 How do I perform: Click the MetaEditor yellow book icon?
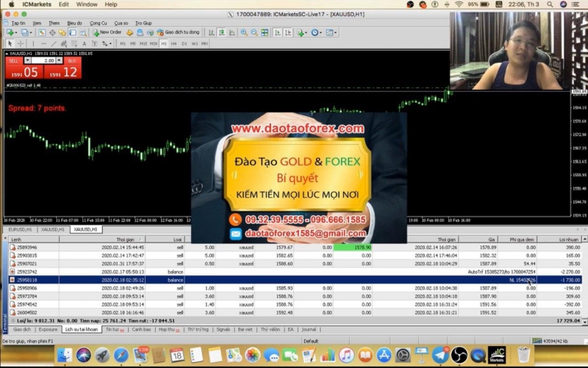click(129, 32)
